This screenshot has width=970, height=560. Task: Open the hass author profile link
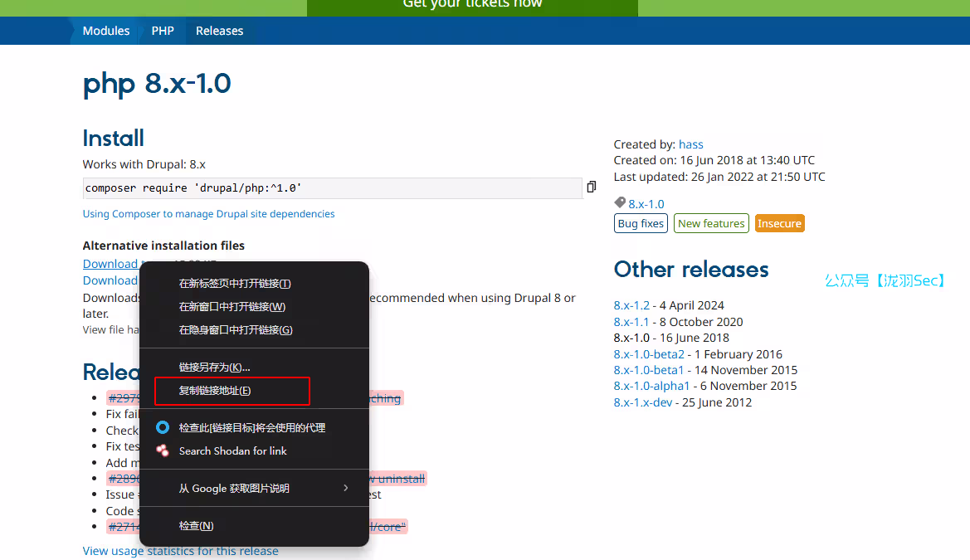(x=690, y=144)
